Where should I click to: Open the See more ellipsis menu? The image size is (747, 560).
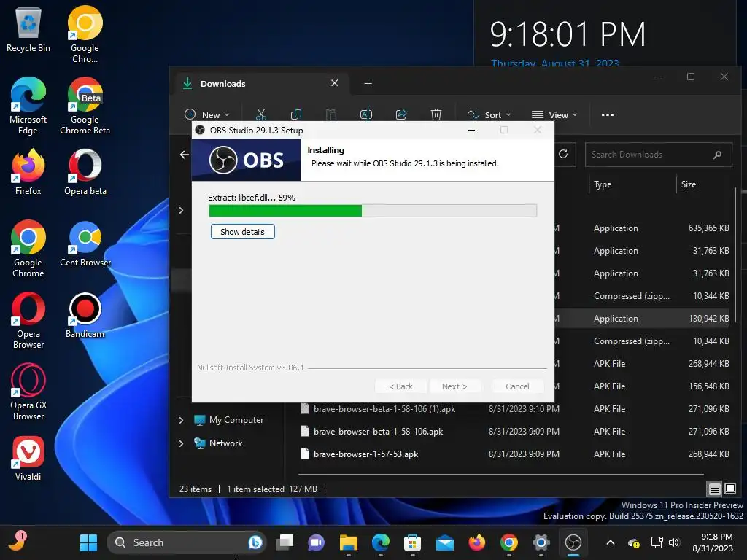click(608, 114)
